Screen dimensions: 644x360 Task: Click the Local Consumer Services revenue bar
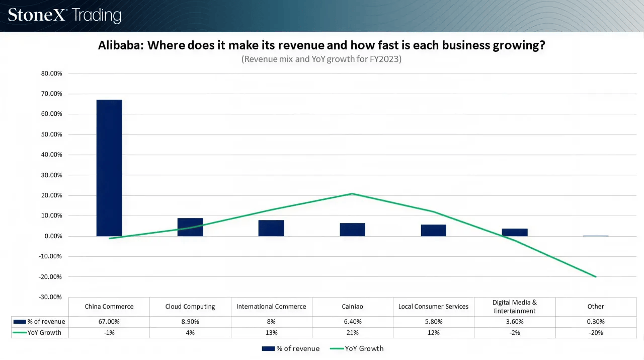[x=433, y=230]
